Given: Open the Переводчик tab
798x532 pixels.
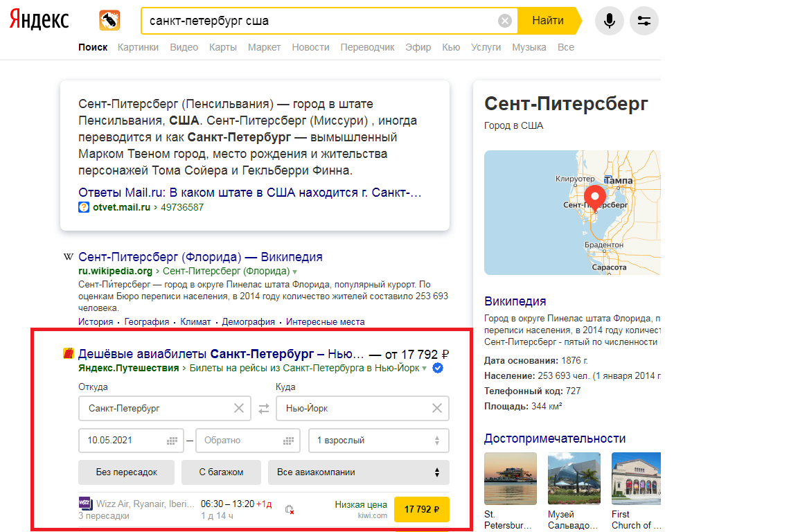Looking at the screenshot, I should (367, 47).
